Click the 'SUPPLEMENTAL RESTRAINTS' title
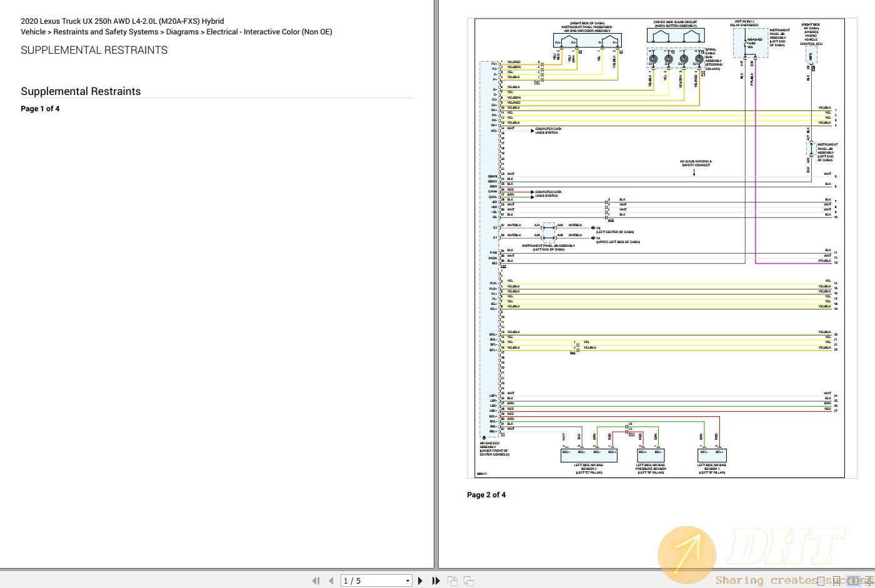The width and height of the screenshot is (875, 588). 94,50
